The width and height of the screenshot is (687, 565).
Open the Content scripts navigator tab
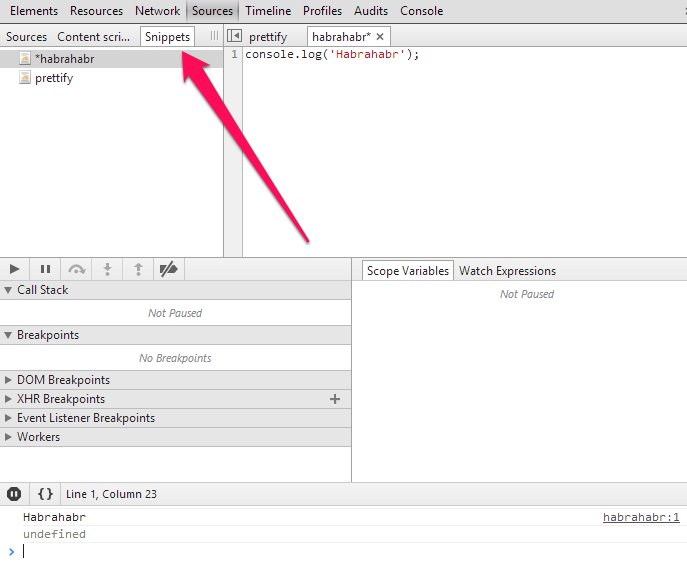[93, 37]
